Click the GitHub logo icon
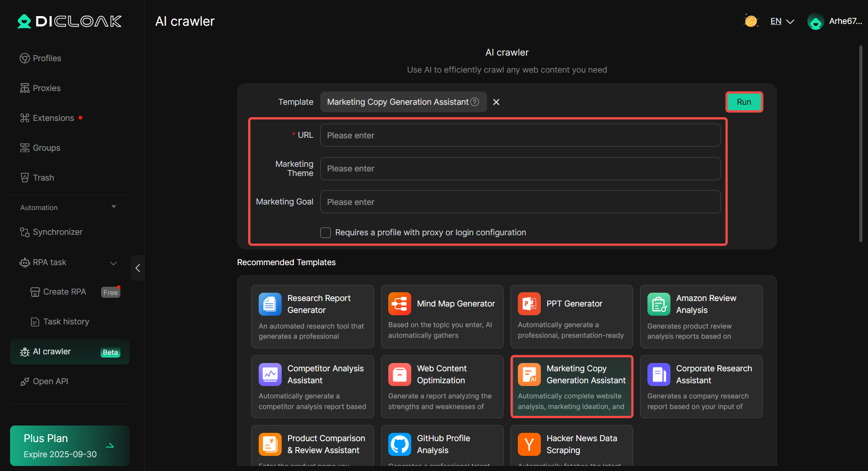This screenshot has height=471, width=868. pos(400,444)
